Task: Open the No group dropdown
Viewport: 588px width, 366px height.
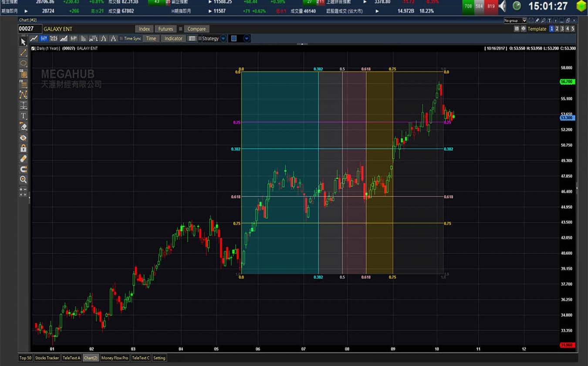Action: [x=515, y=20]
